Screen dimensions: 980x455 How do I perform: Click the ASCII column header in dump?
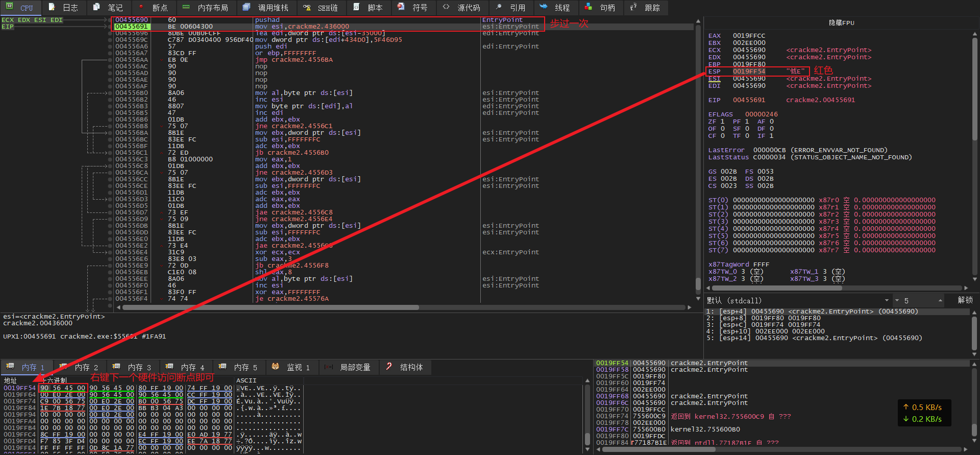pyautogui.click(x=269, y=380)
